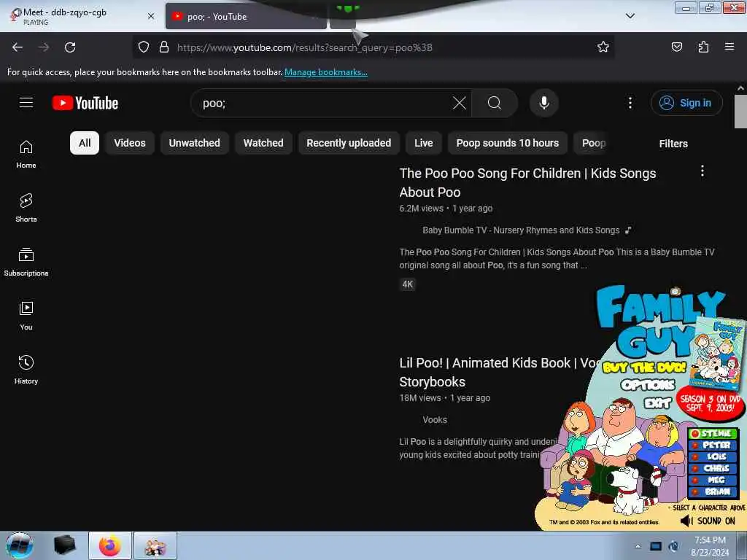
Task: Click the page vertical scrollbar thumb
Action: [x=740, y=112]
